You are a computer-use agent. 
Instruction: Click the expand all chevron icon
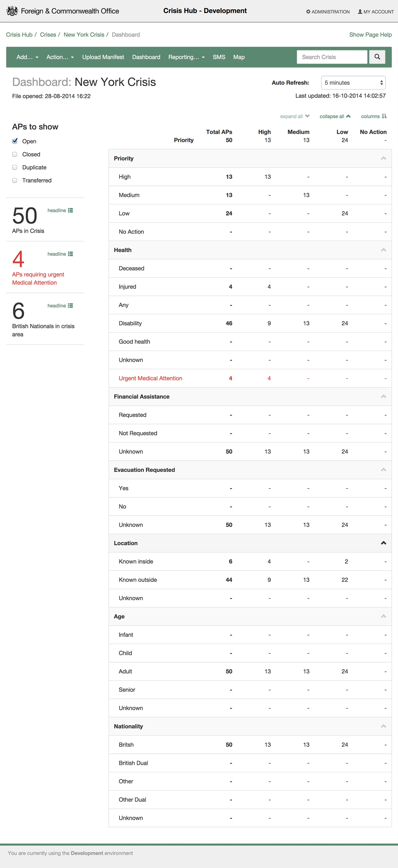[x=307, y=116]
